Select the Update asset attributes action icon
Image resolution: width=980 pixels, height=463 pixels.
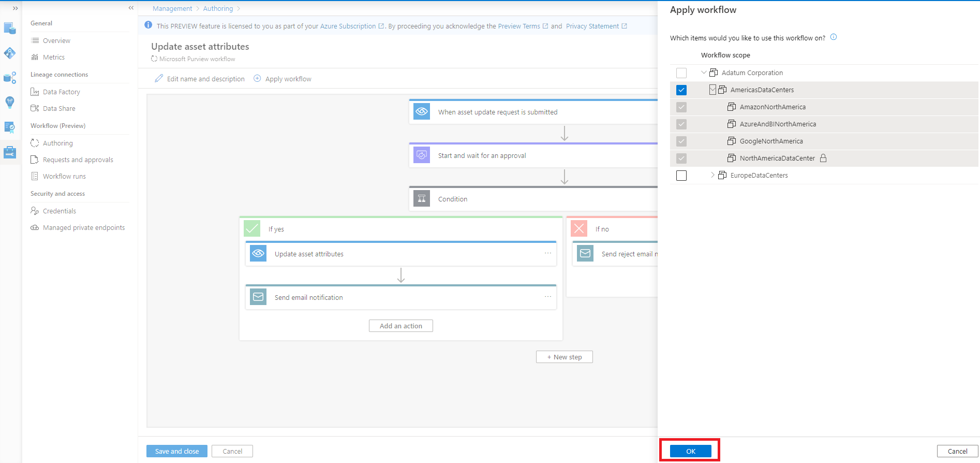pos(258,254)
